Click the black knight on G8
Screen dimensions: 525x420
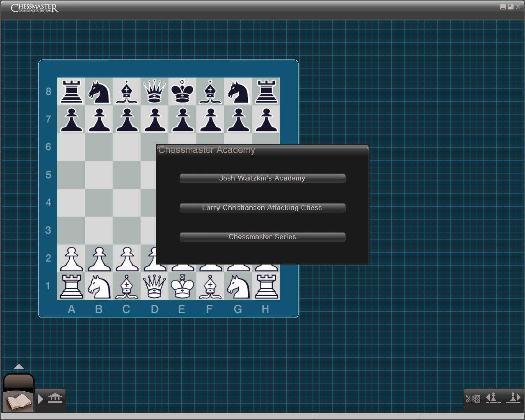click(238, 91)
